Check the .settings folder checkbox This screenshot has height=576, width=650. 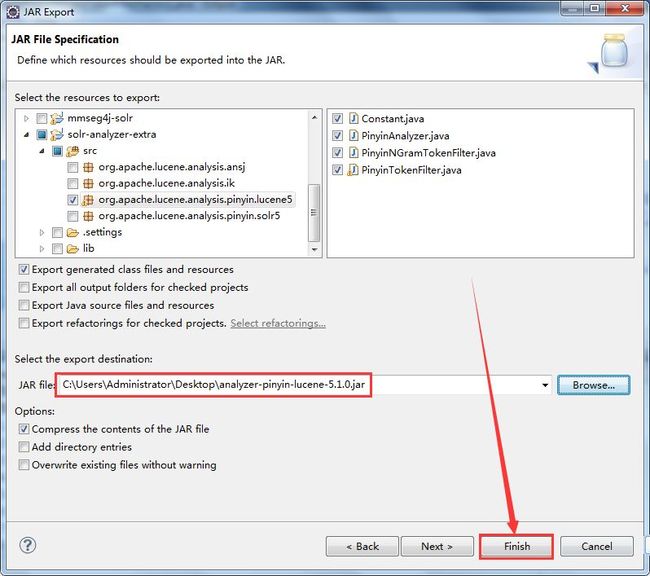click(57, 233)
